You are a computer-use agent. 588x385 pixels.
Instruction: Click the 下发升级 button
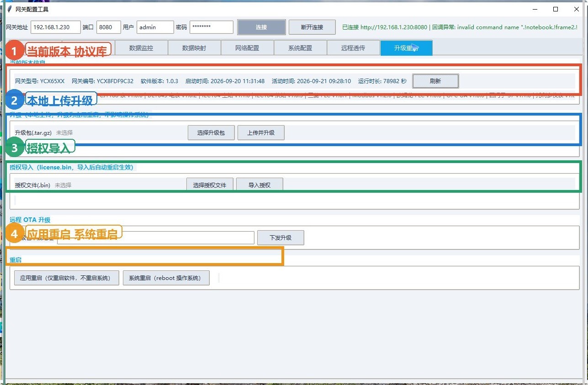[281, 237]
